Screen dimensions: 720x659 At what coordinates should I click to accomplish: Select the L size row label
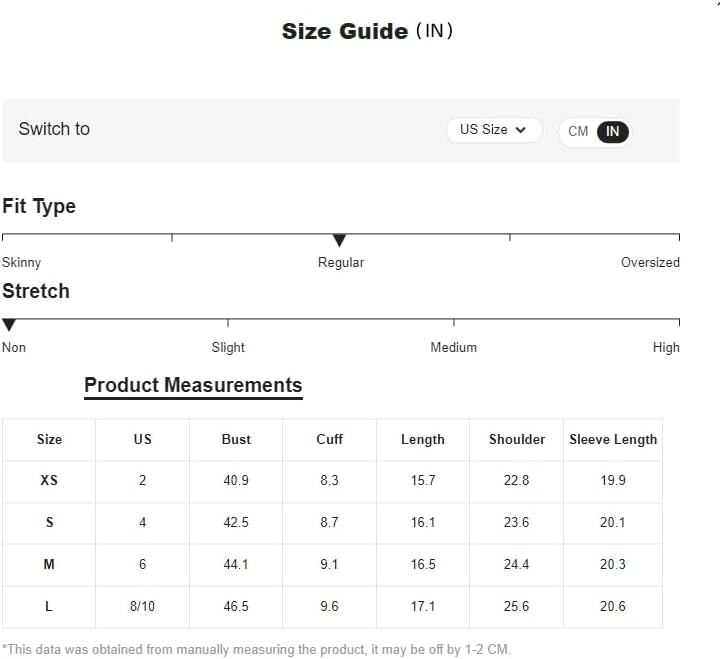click(49, 606)
